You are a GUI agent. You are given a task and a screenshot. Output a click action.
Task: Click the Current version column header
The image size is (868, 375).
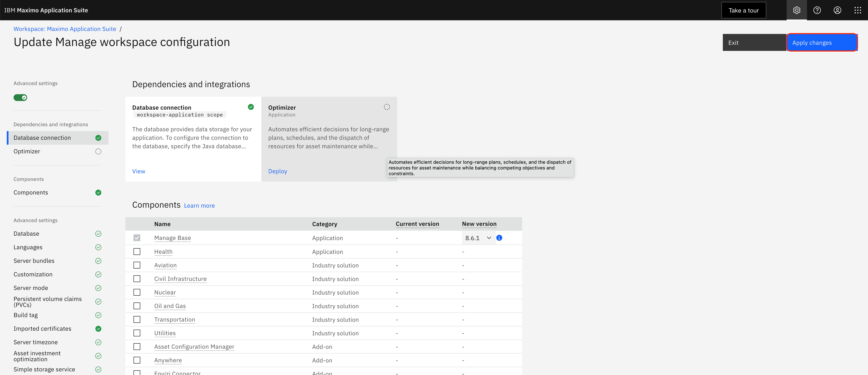417,224
